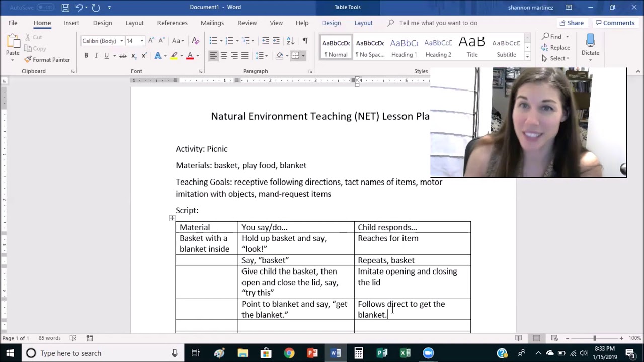The image size is (644, 362).
Task: Open Windows Start menu
Action: coord(10,353)
